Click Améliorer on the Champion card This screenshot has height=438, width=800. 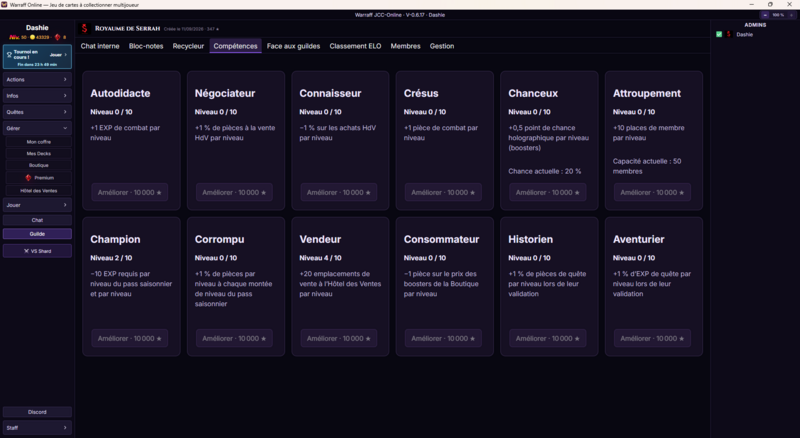[130, 338]
